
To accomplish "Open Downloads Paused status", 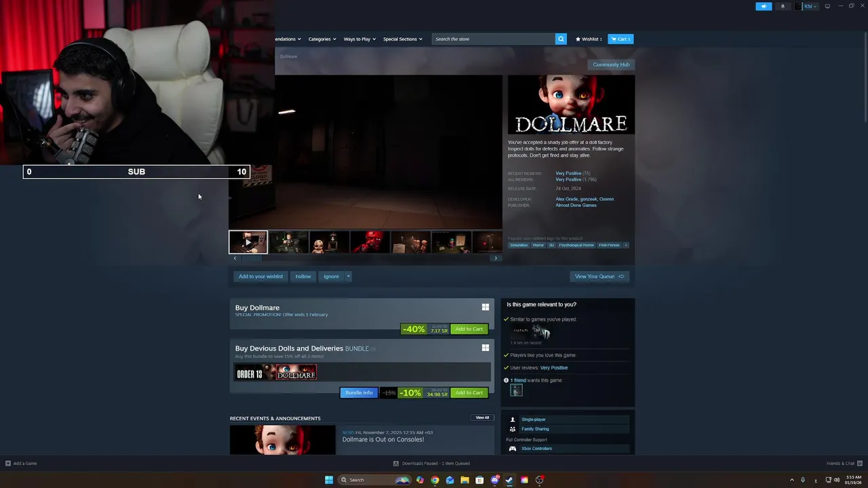I will [x=432, y=464].
